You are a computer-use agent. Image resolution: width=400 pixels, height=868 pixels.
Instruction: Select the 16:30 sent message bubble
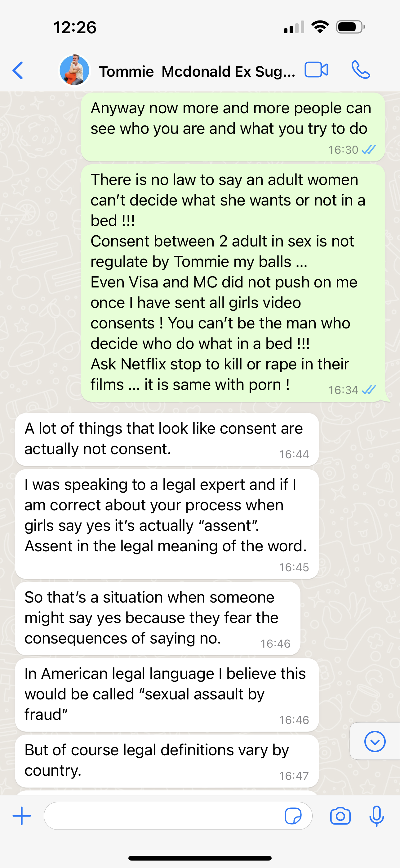click(233, 127)
